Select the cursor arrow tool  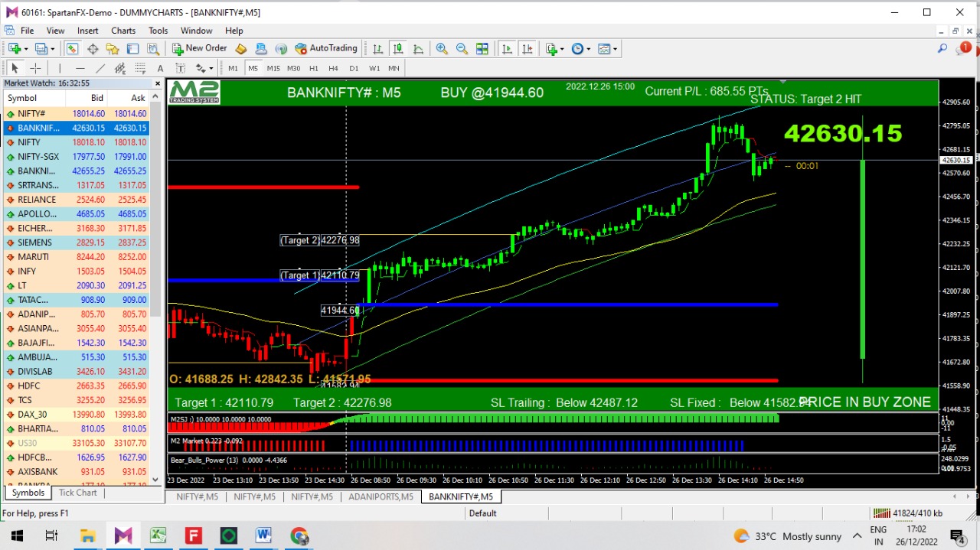pos(15,68)
